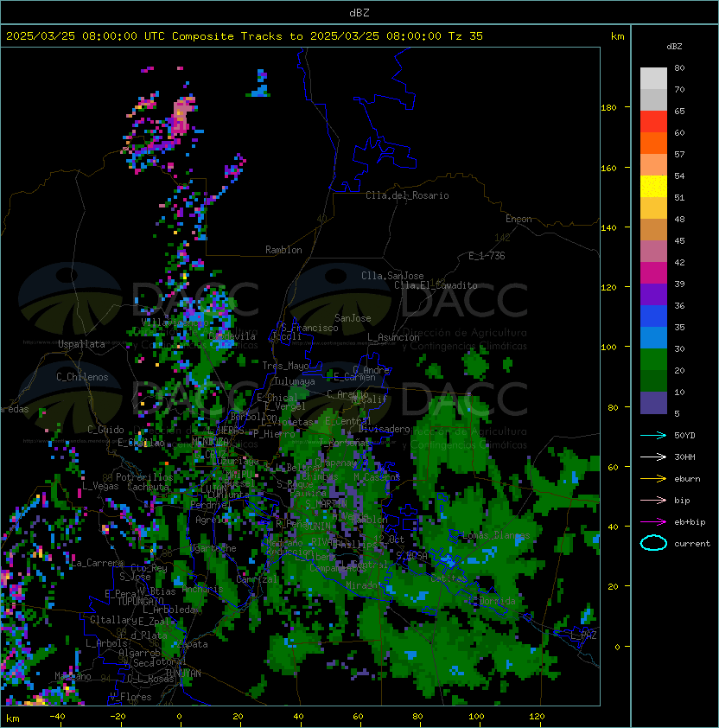Image resolution: width=719 pixels, height=728 pixels.
Task: Click the eb+bip magenta arrow legend icon
Action: (x=653, y=522)
